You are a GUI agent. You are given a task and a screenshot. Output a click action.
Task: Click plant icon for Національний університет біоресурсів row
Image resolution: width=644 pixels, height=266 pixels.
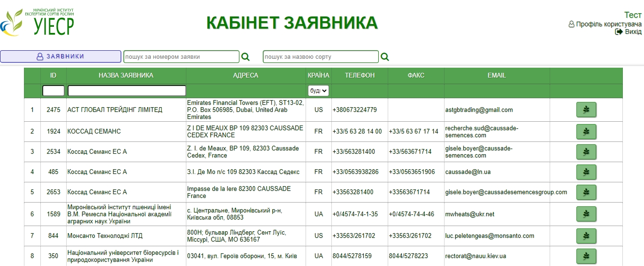[586, 256]
